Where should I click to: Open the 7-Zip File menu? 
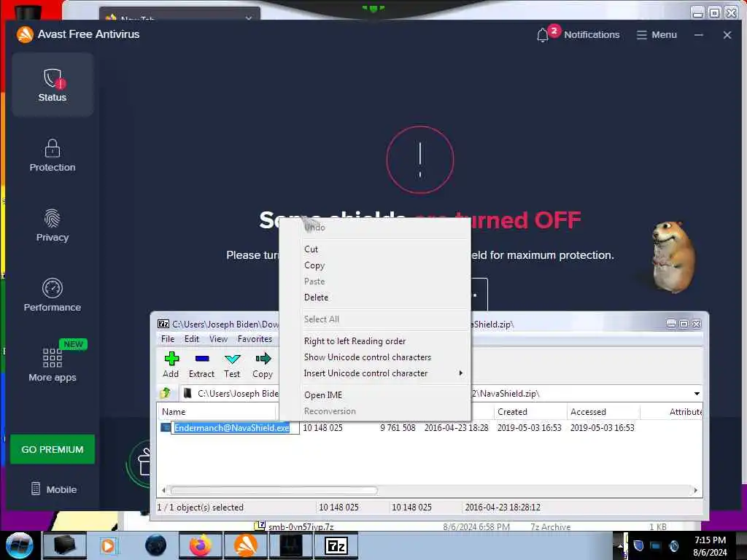click(168, 339)
